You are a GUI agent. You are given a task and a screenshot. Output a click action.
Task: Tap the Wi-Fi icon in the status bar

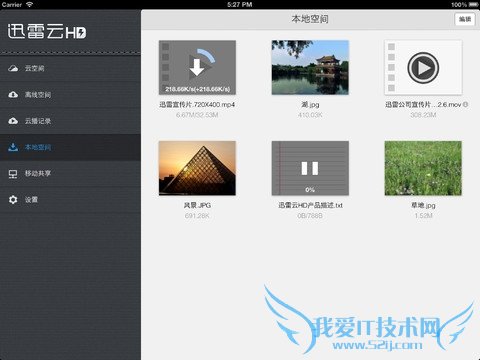pos(29,4)
